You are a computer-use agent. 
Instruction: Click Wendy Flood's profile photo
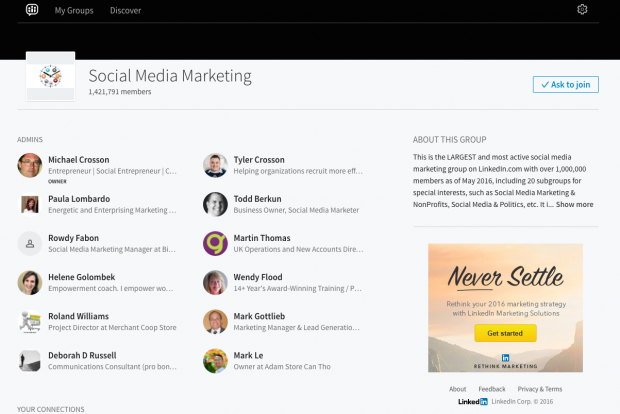tap(215, 282)
